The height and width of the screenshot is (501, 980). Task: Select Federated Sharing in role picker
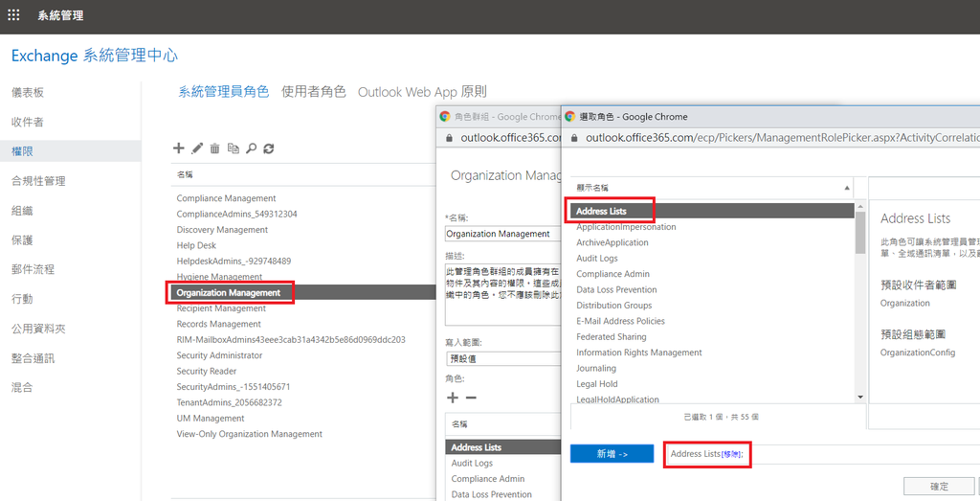point(612,336)
